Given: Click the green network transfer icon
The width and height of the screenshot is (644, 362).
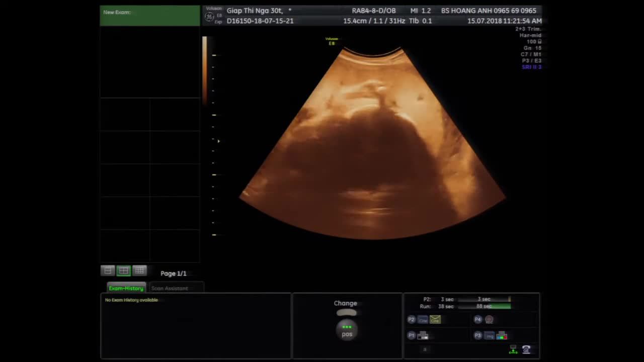Looking at the screenshot, I should click(x=513, y=350).
